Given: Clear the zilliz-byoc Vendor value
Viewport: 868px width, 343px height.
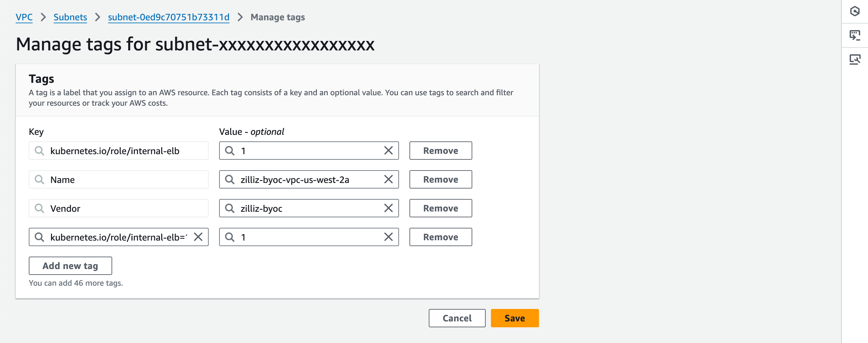Looking at the screenshot, I should [388, 208].
